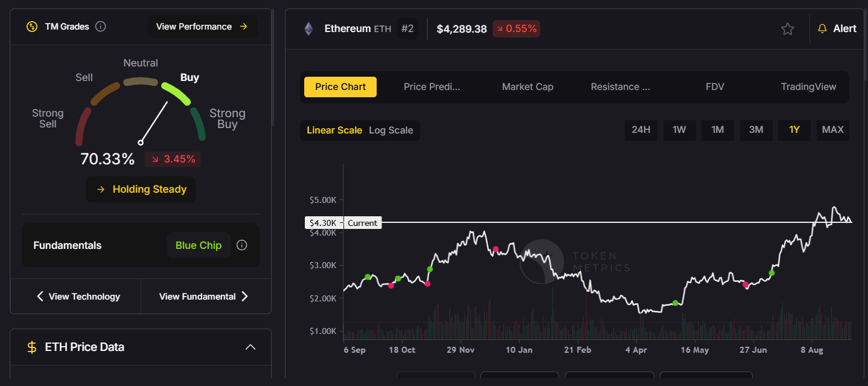This screenshot has width=868, height=386.
Task: Click the $4.30K Current price label
Action: pos(343,223)
